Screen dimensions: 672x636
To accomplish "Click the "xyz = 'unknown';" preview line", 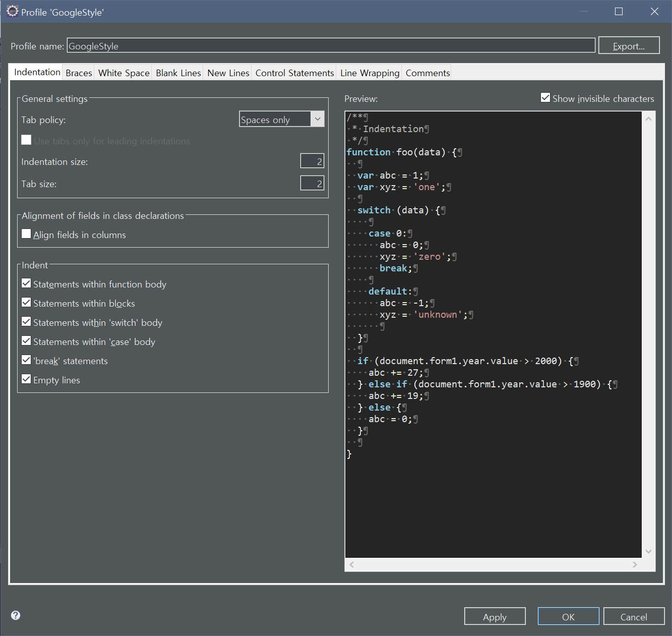I will click(426, 314).
